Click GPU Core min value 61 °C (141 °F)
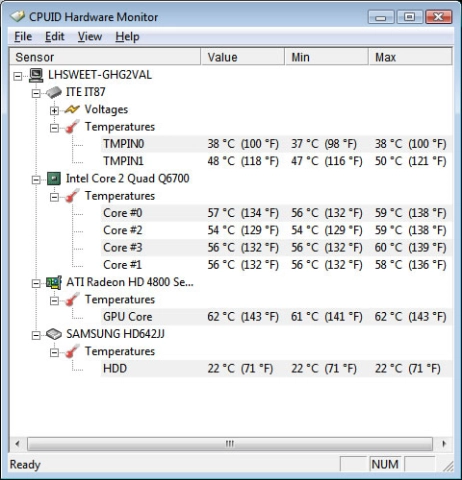Image resolution: width=462 pixels, height=480 pixels. (x=327, y=317)
